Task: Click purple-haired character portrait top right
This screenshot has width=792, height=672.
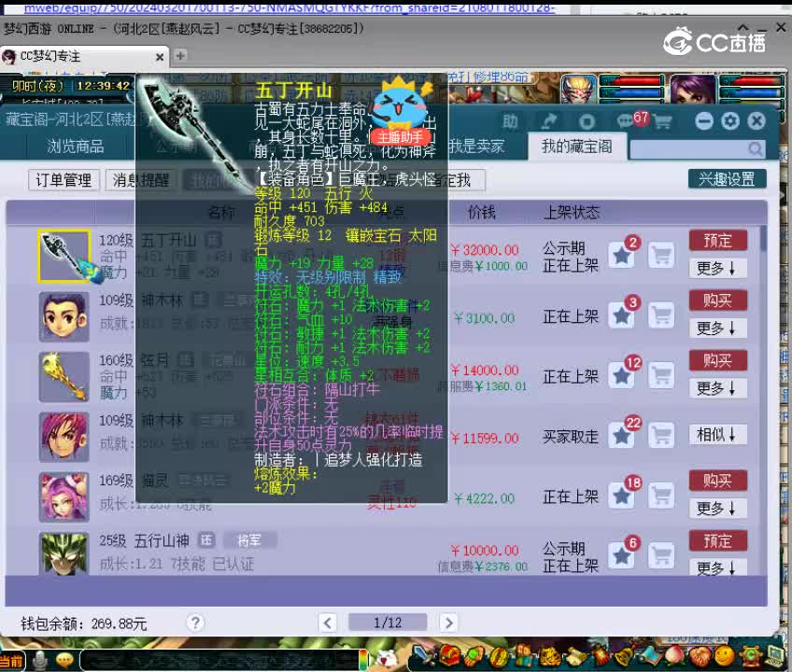Action: [693, 90]
